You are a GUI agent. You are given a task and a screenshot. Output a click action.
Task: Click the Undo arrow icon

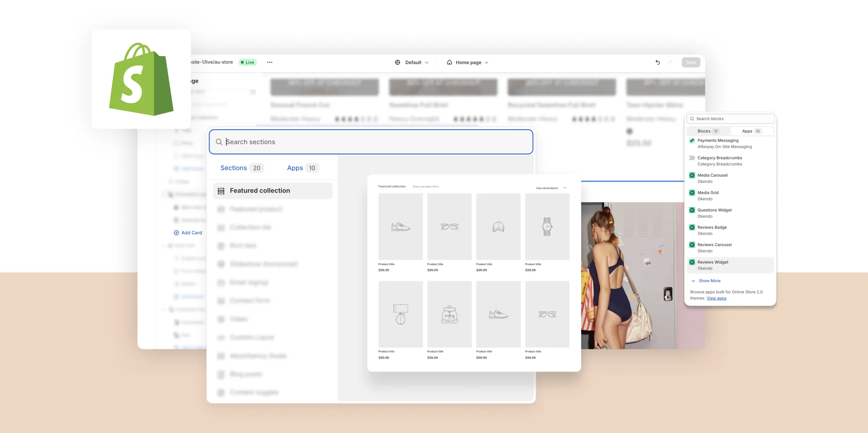pyautogui.click(x=657, y=62)
